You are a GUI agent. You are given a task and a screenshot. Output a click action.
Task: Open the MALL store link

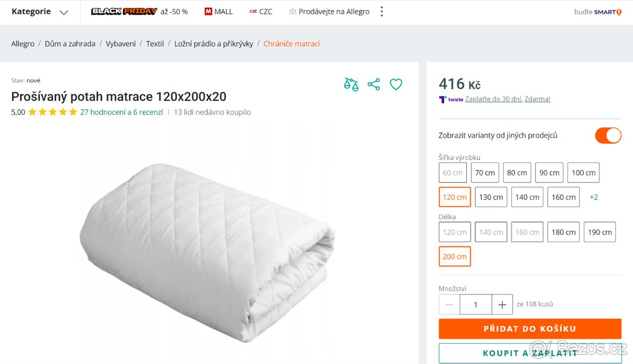tap(218, 12)
